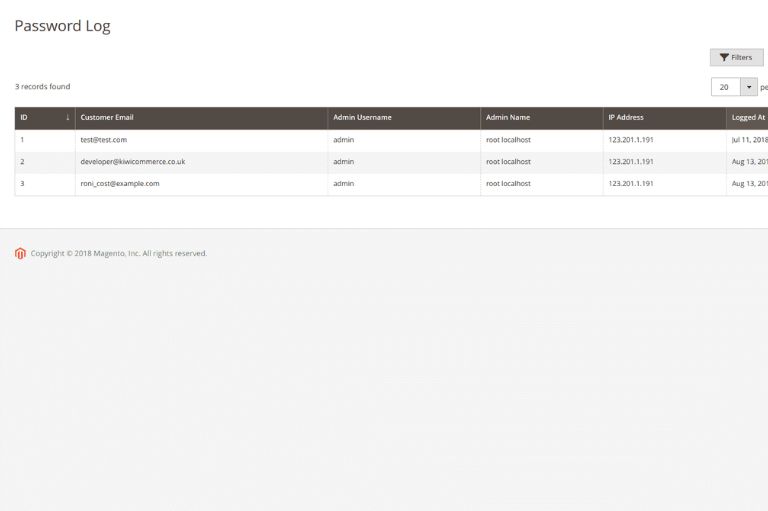The width and height of the screenshot is (768, 511).
Task: Click the Password Log page title
Action: click(62, 27)
